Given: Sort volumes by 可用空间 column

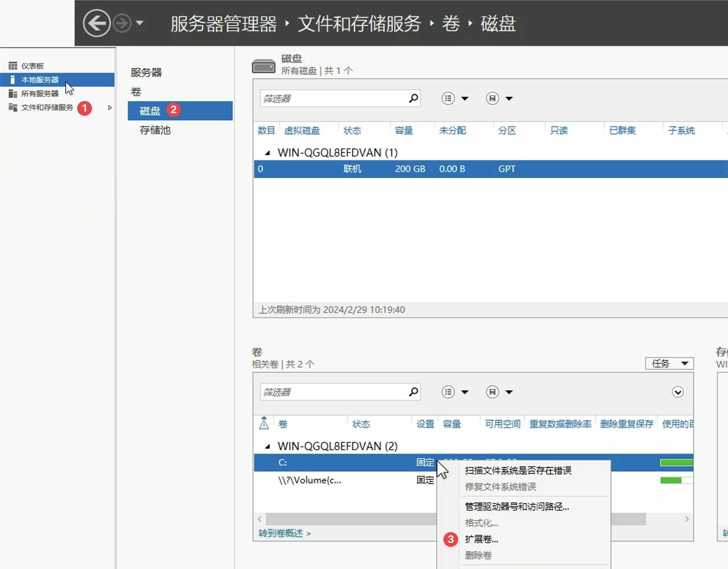Looking at the screenshot, I should (x=502, y=424).
